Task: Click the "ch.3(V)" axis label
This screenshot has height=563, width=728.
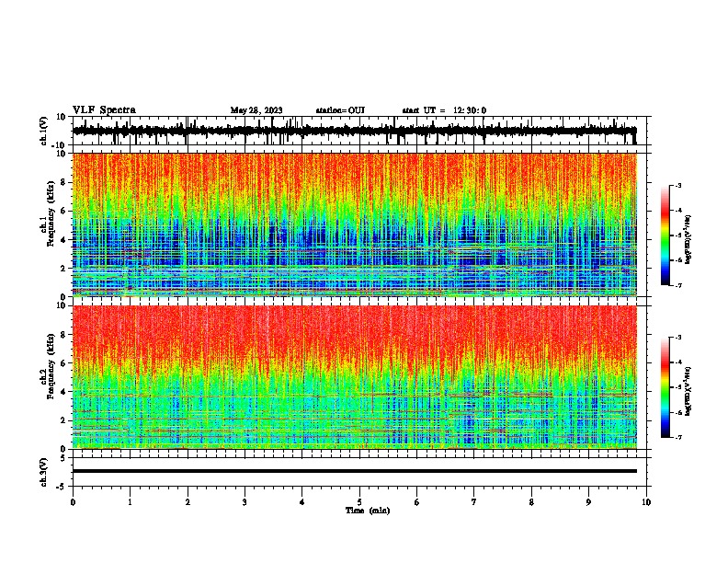Action: pyautogui.click(x=44, y=472)
